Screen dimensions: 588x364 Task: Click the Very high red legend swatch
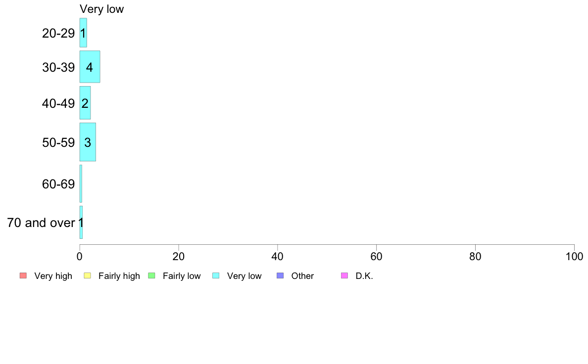point(23,275)
